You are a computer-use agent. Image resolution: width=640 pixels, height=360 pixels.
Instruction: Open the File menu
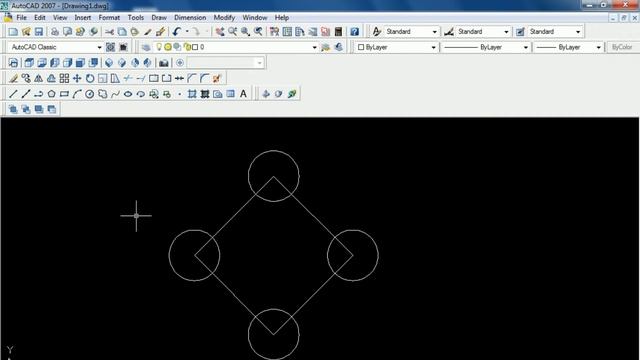[21, 18]
